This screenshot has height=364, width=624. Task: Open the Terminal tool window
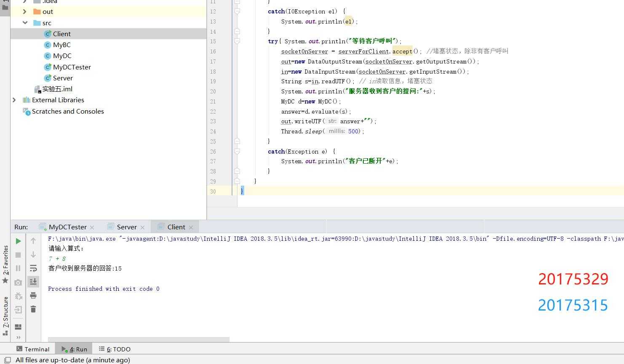[x=33, y=349]
